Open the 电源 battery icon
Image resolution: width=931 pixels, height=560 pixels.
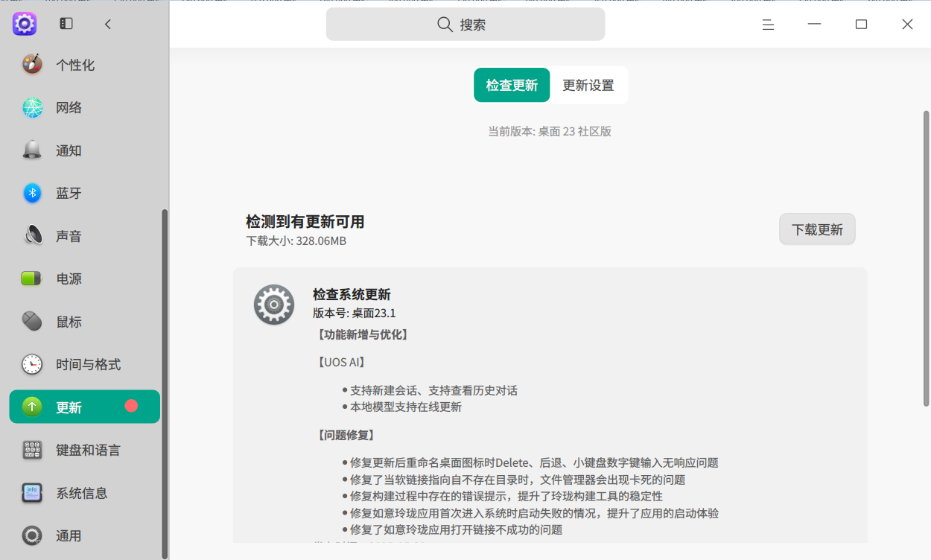(32, 279)
